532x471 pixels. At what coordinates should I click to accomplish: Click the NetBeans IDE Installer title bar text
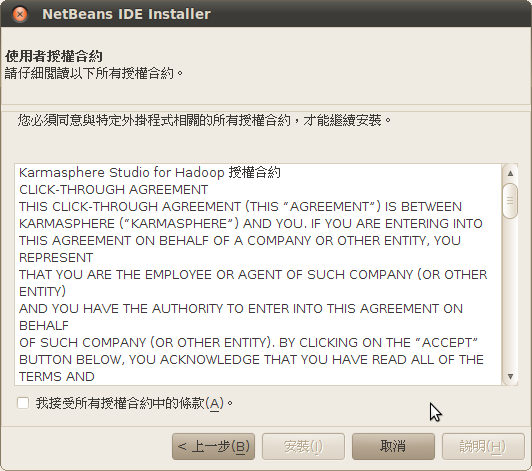click(126, 14)
